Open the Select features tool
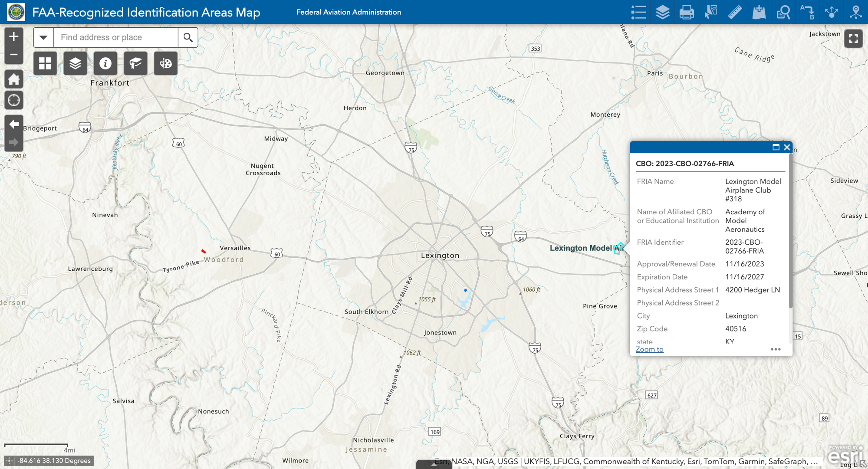The image size is (868, 469). tap(710, 12)
